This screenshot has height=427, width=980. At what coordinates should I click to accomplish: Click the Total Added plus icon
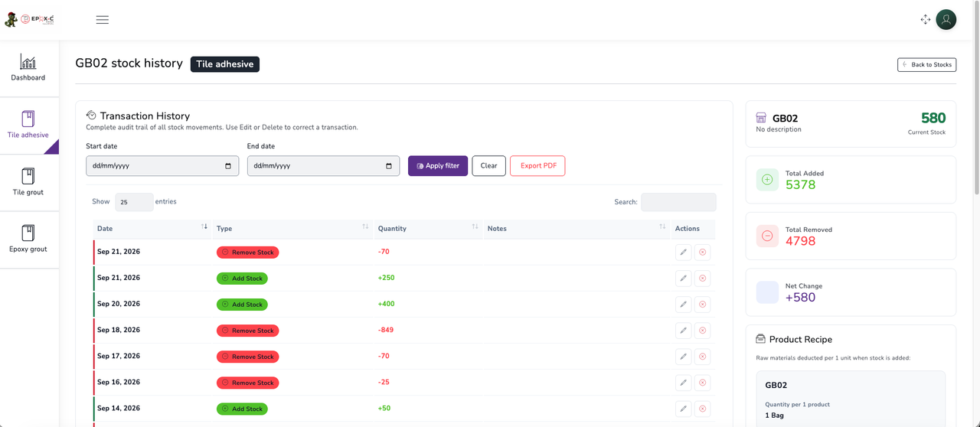tap(767, 180)
